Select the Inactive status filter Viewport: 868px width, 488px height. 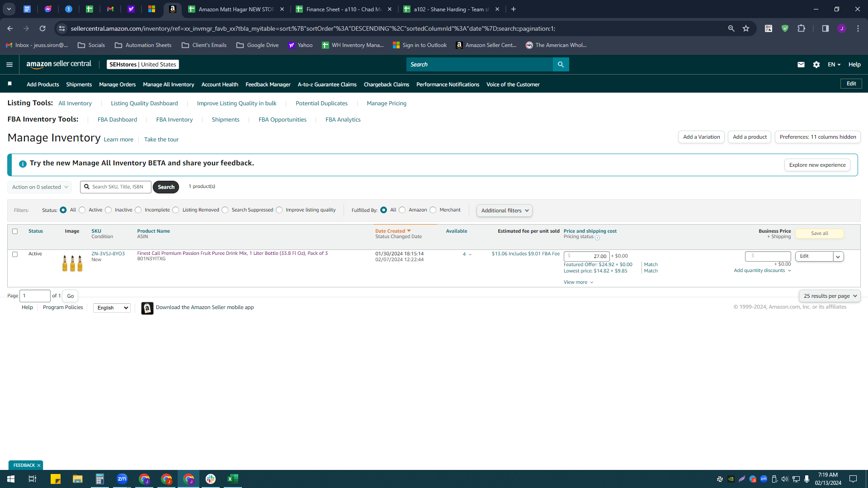click(x=108, y=210)
